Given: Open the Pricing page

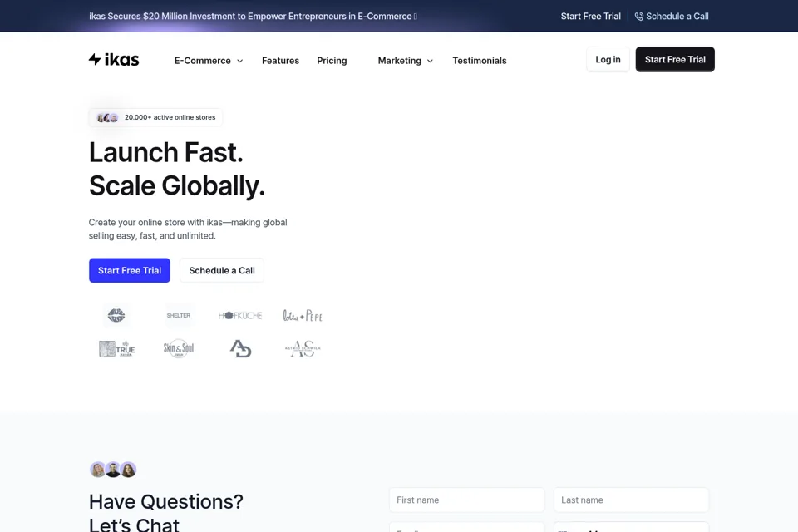Looking at the screenshot, I should (x=332, y=61).
